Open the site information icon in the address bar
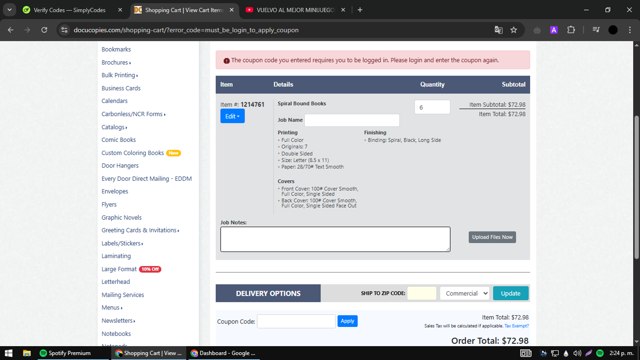This screenshot has height=360, width=640. 64,30
